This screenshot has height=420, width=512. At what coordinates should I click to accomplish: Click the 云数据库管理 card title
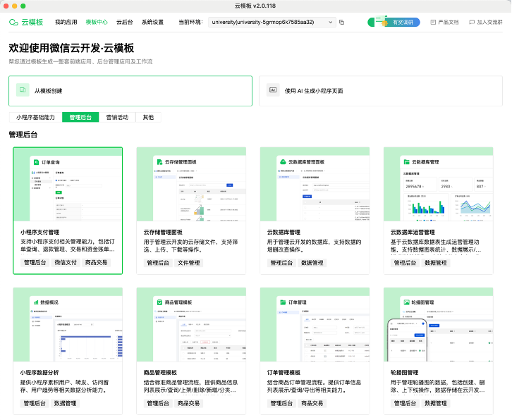(x=284, y=232)
